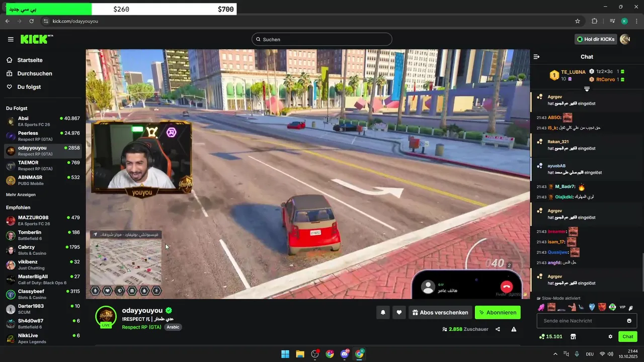Click chat username ayuobAB
Screen dimensions: 644x362
(x=556, y=165)
